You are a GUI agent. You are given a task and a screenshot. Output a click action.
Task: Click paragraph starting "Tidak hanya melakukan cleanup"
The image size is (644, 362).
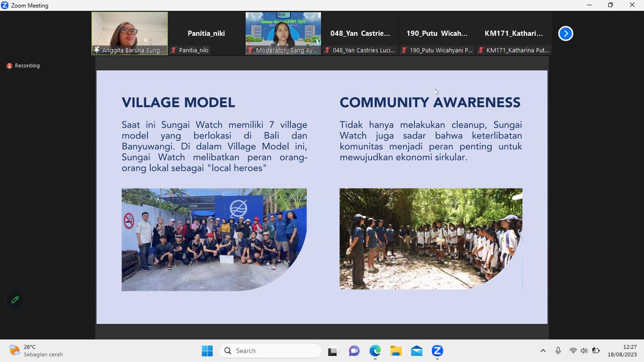[431, 141]
